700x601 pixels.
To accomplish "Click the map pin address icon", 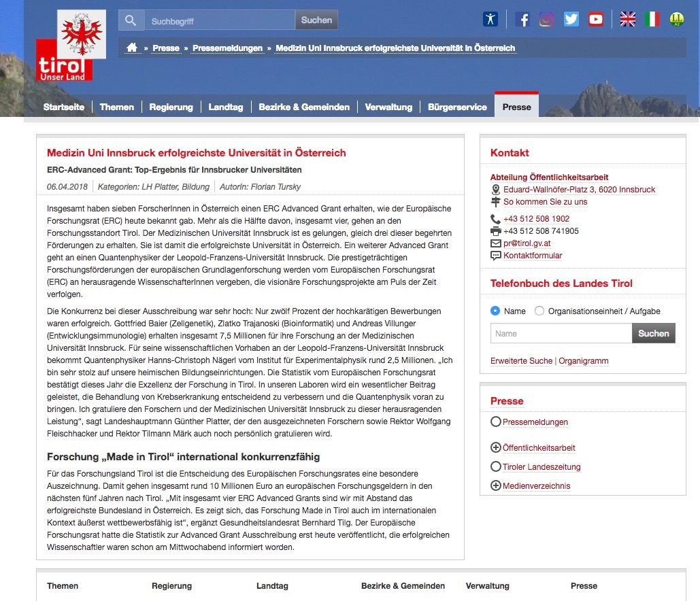I will click(495, 190).
